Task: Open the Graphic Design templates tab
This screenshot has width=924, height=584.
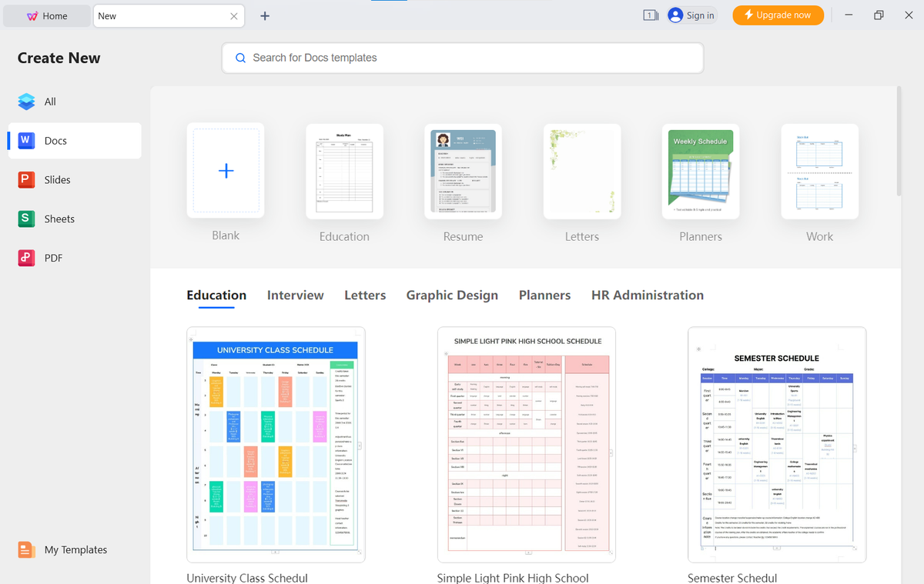Action: [x=452, y=295]
